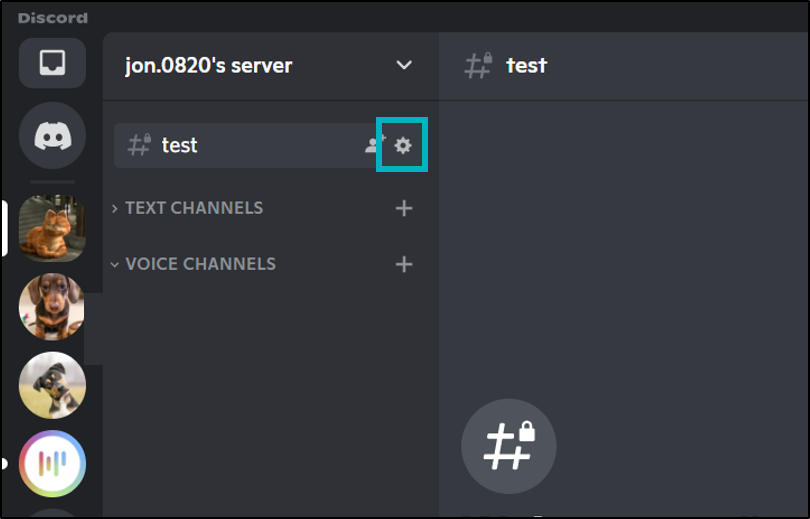This screenshot has height=519, width=810.
Task: Click the large locked hash welcome icon
Action: (x=508, y=446)
